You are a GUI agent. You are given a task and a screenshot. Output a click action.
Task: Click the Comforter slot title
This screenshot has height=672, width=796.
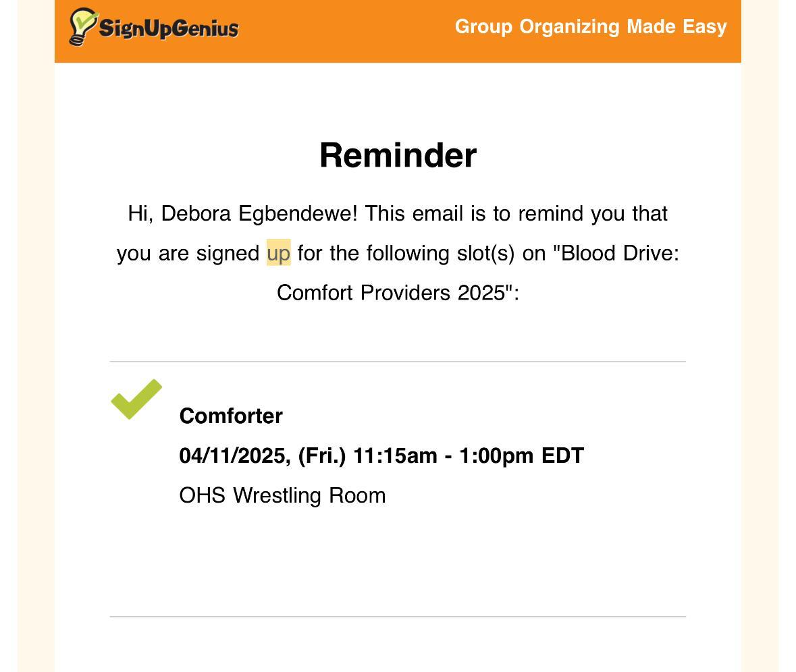click(231, 416)
